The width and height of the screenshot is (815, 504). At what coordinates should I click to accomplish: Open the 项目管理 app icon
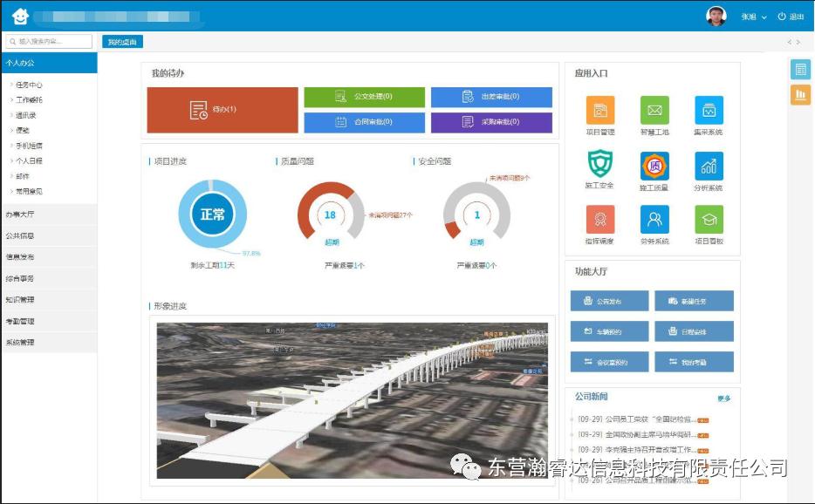click(599, 111)
